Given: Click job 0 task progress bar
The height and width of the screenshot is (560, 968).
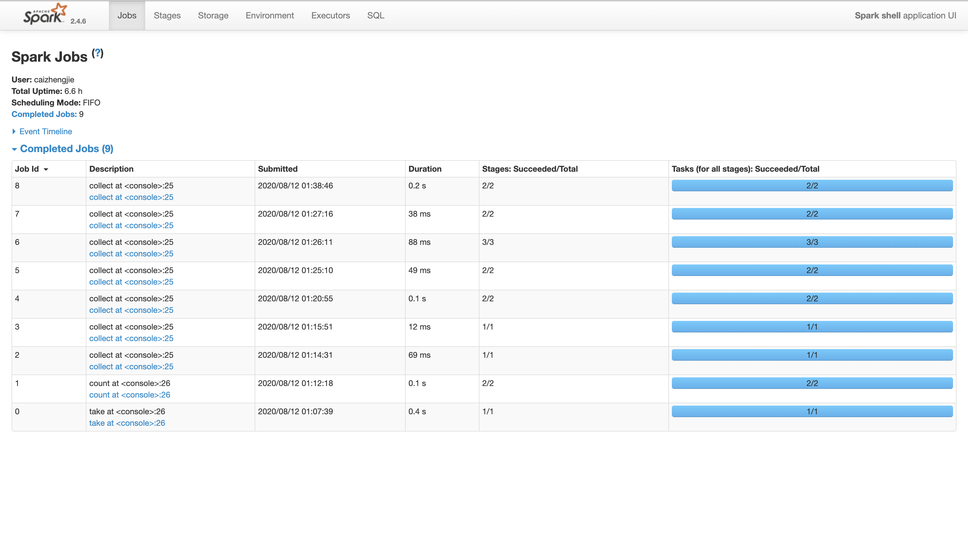Looking at the screenshot, I should (x=812, y=411).
